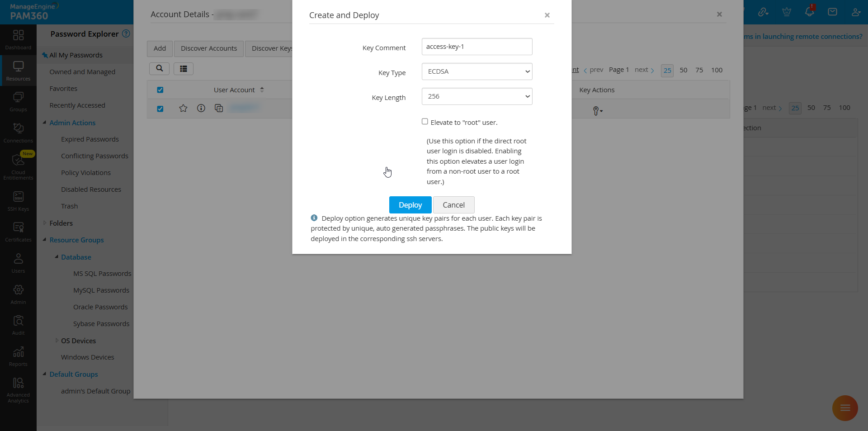Image resolution: width=868 pixels, height=431 pixels.
Task: Uncheck the select-all checkbox in table header
Action: 160,90
